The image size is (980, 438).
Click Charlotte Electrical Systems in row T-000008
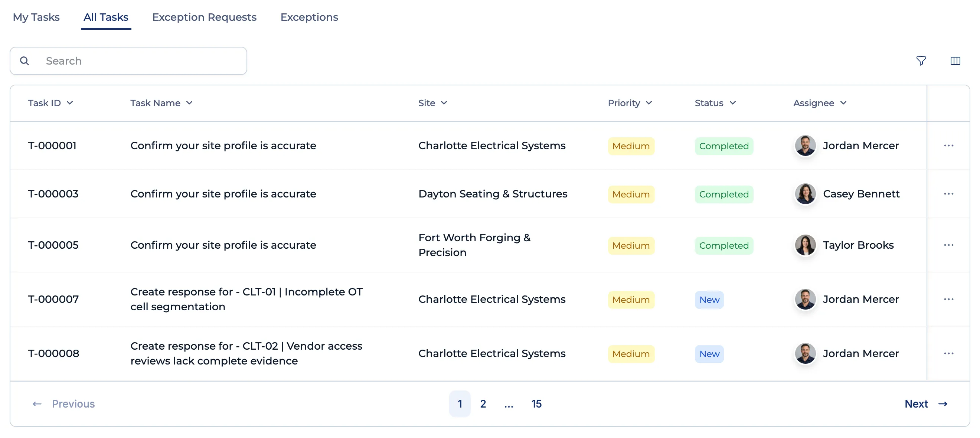click(491, 353)
